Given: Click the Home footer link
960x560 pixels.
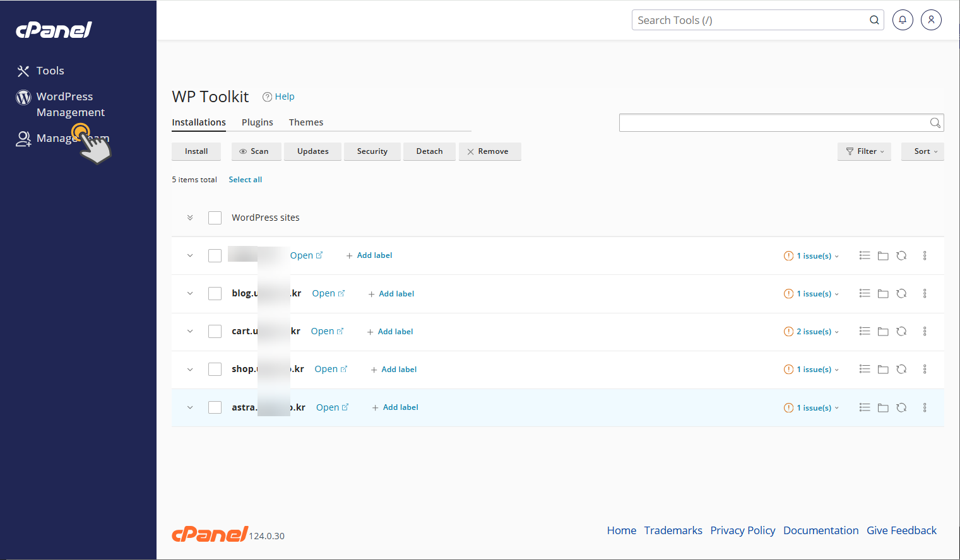Looking at the screenshot, I should (x=622, y=530).
